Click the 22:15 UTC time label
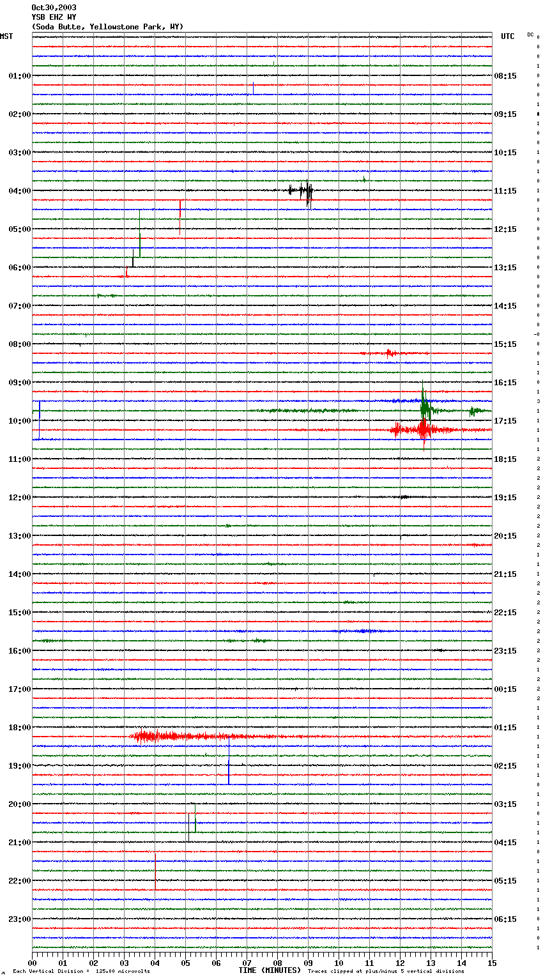543x980 pixels. click(x=505, y=613)
